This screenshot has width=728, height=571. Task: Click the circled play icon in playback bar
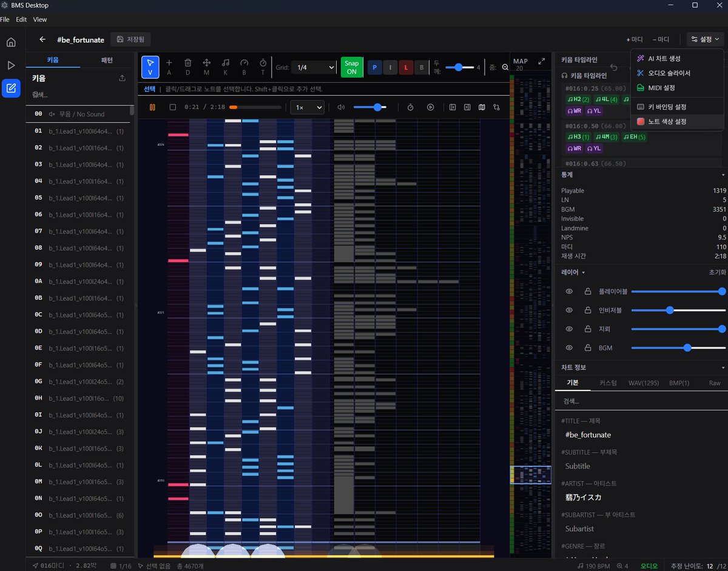point(430,107)
